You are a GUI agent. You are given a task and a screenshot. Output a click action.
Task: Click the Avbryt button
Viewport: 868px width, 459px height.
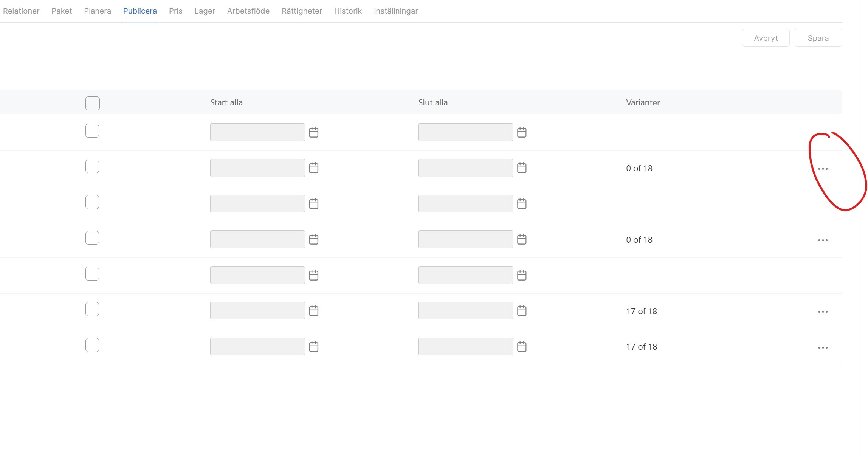click(x=766, y=38)
